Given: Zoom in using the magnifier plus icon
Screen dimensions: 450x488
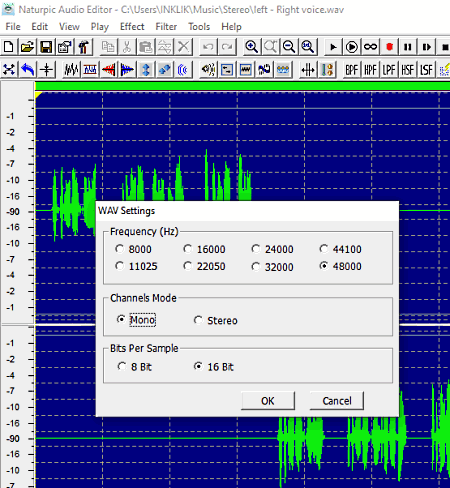Looking at the screenshot, I should (x=252, y=47).
